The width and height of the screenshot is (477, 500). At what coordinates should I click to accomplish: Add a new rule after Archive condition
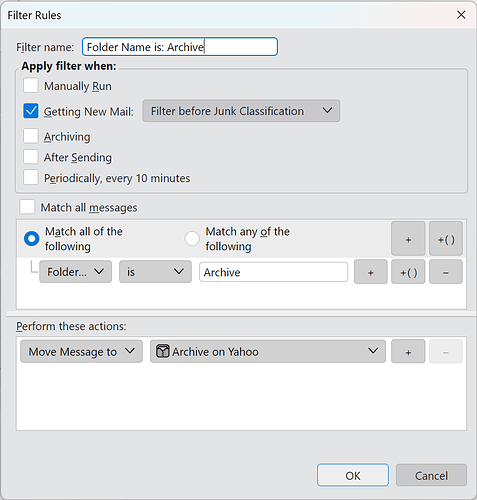point(371,272)
